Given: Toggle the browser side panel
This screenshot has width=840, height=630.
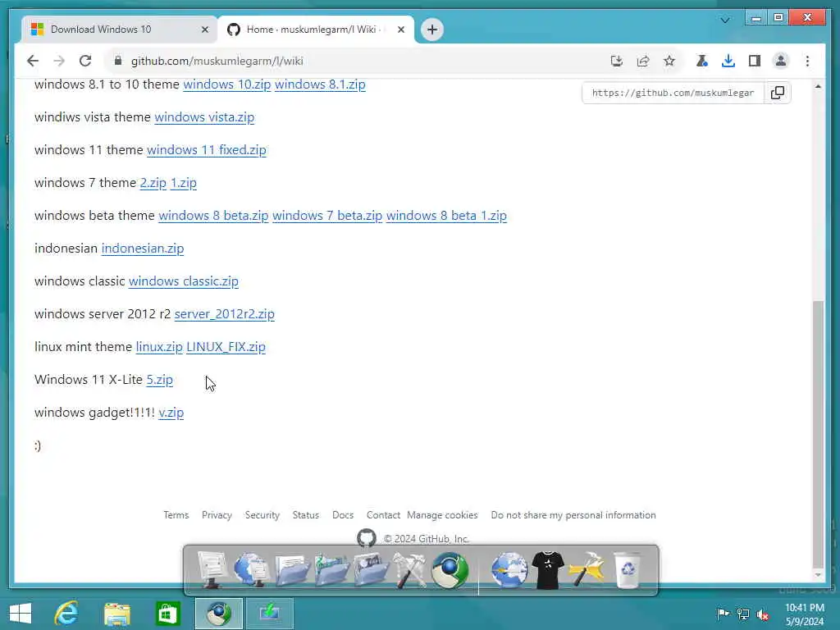Looking at the screenshot, I should pyautogui.click(x=755, y=61).
